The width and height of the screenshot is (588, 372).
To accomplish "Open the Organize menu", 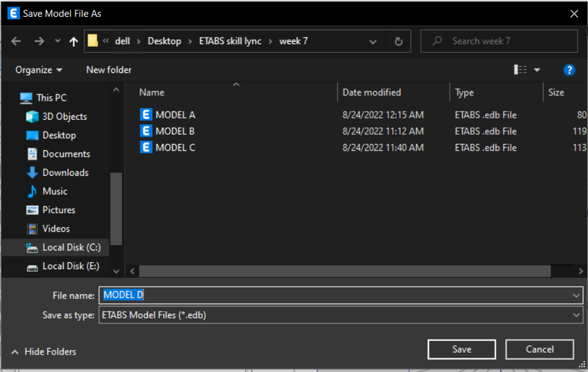I will 39,70.
